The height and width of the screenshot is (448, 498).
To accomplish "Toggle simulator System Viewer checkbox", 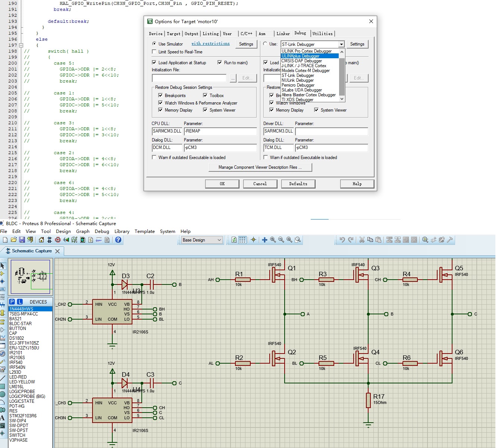I will point(205,110).
